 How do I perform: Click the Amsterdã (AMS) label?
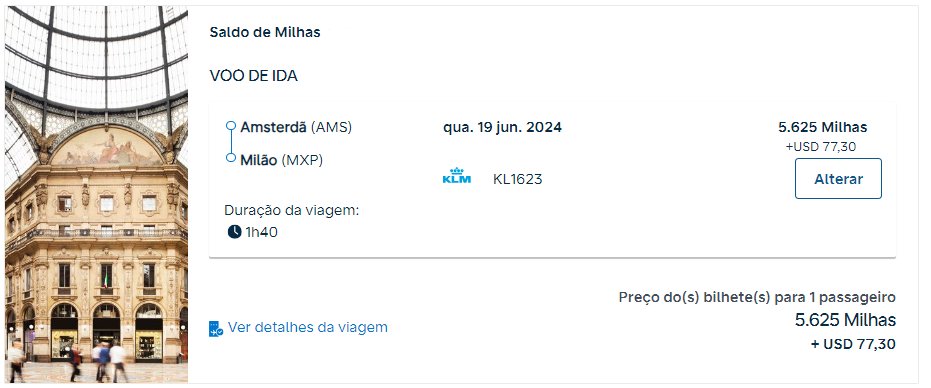296,127
